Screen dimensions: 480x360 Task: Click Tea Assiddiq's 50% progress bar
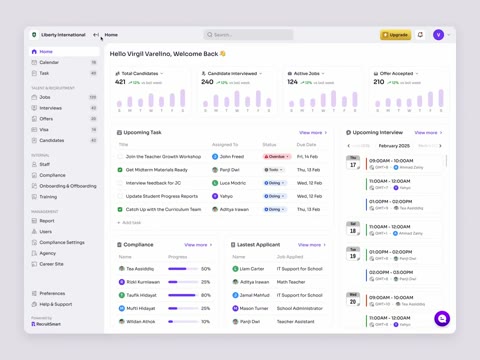point(182,269)
